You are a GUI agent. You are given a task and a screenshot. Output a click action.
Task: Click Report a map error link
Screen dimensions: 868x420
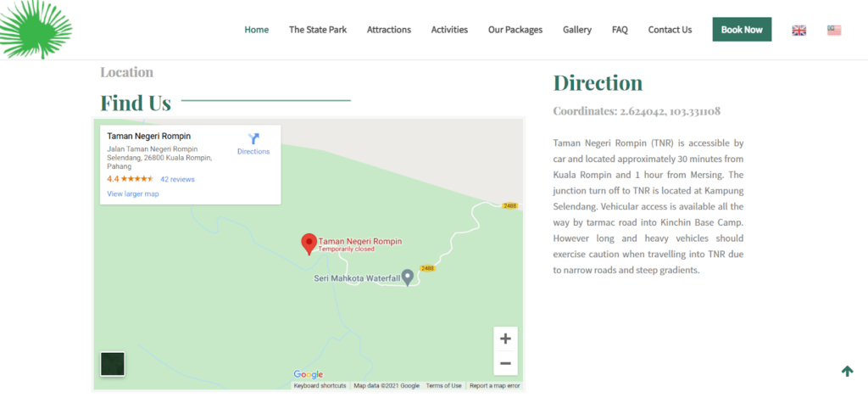point(495,386)
